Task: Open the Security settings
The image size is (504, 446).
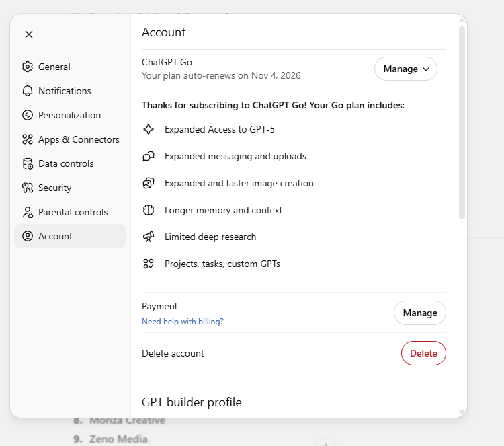Action: pos(70,188)
